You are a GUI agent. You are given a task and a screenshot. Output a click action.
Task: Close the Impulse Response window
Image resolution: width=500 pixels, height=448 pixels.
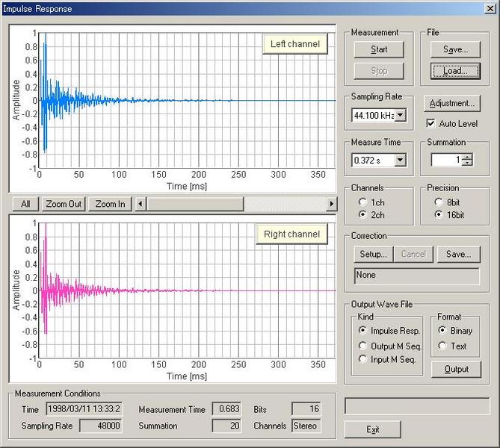(490, 9)
